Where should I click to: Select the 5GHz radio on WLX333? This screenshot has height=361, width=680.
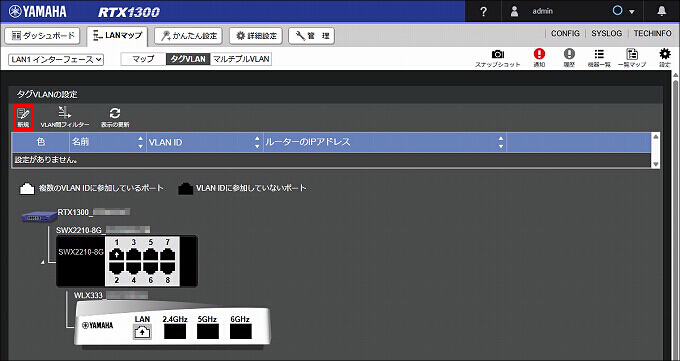point(208,332)
